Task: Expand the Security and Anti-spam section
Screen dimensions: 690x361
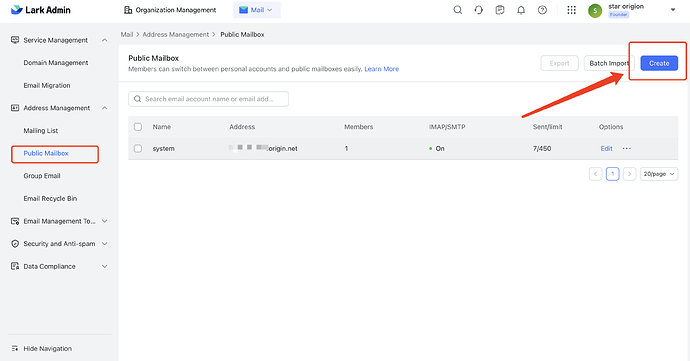Action: tap(104, 243)
